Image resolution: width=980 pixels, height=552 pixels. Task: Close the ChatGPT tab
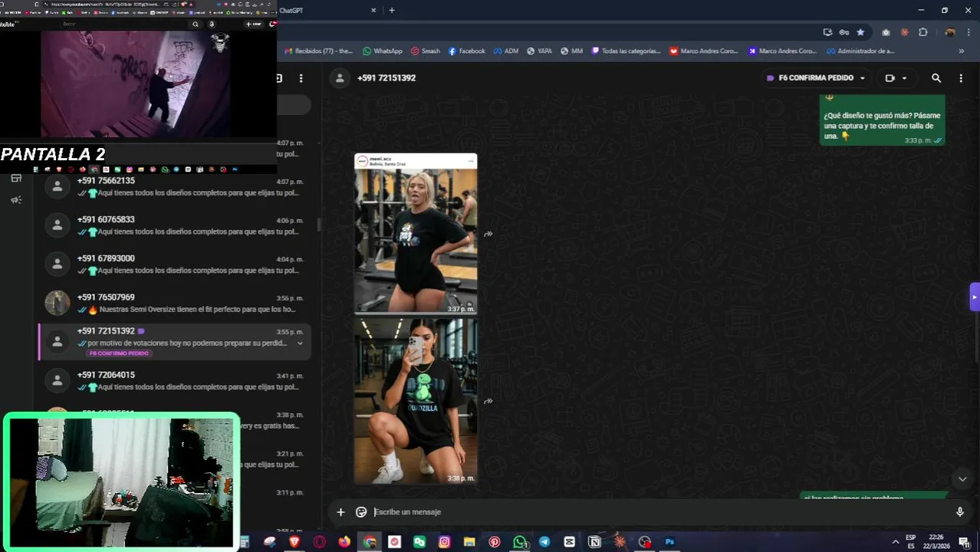373,11
